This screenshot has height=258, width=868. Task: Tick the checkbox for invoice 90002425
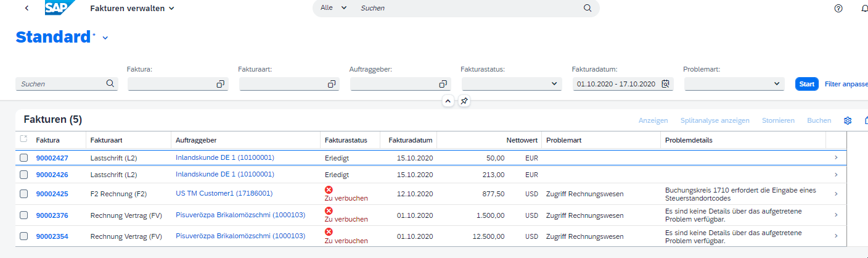click(x=23, y=194)
